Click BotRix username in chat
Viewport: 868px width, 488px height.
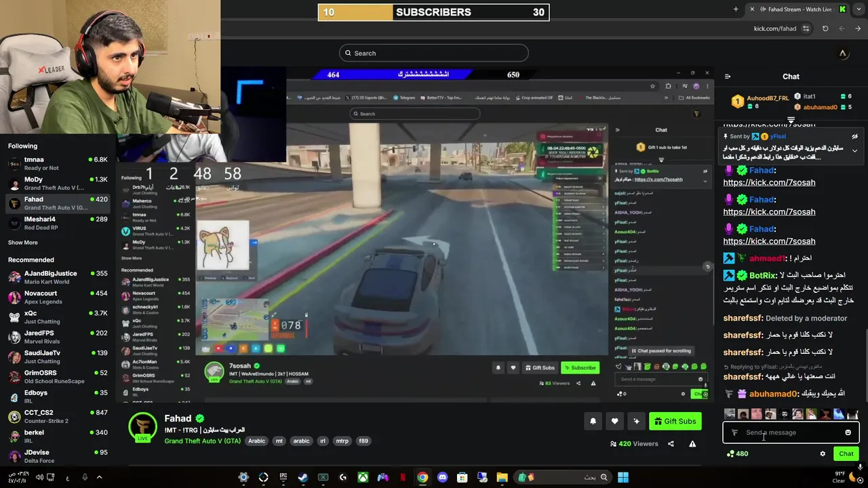pos(763,276)
